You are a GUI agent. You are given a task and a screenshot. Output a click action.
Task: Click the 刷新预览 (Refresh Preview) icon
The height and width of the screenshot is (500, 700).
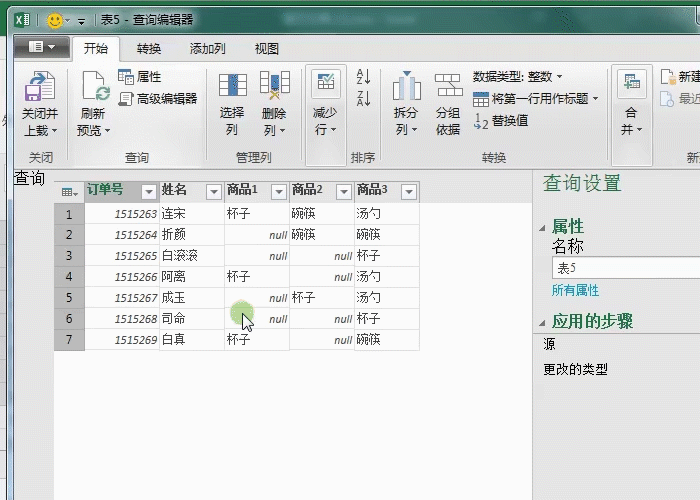94,88
